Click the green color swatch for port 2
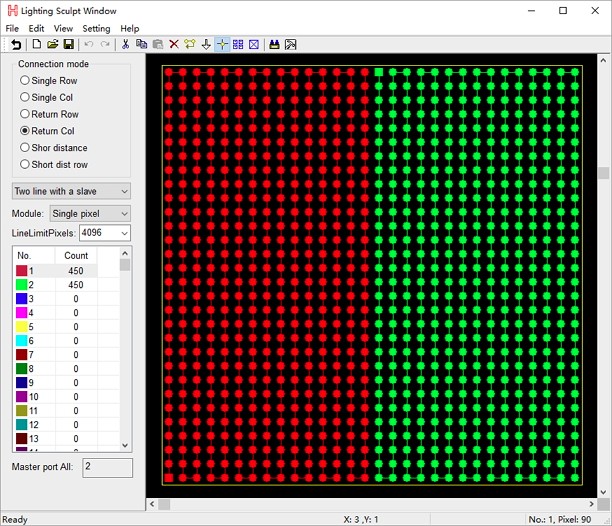Screen dimensions: 612x526 (x=21, y=285)
